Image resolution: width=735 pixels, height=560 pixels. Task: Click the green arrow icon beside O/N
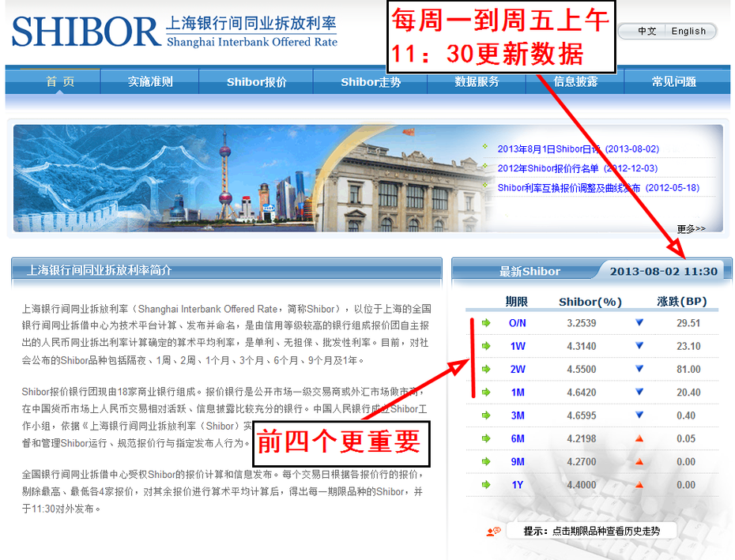tap(486, 323)
